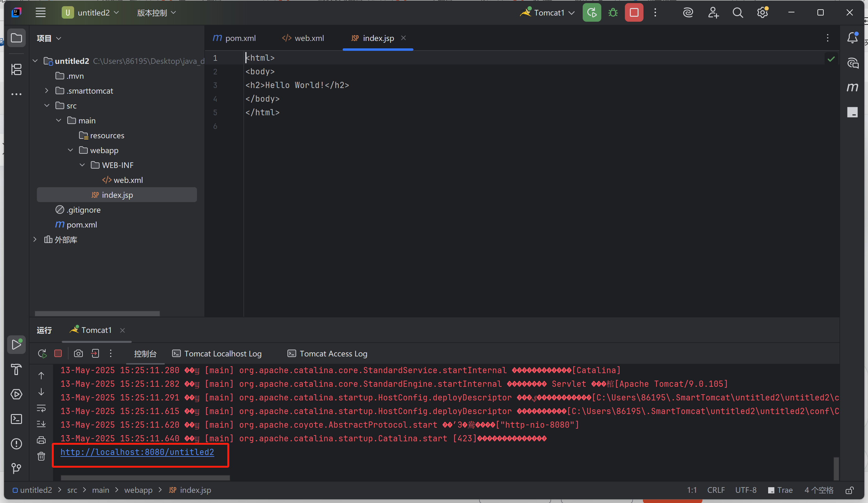Select web.xml in the project tree
Viewport: 868px width, 503px height.
tap(122, 180)
